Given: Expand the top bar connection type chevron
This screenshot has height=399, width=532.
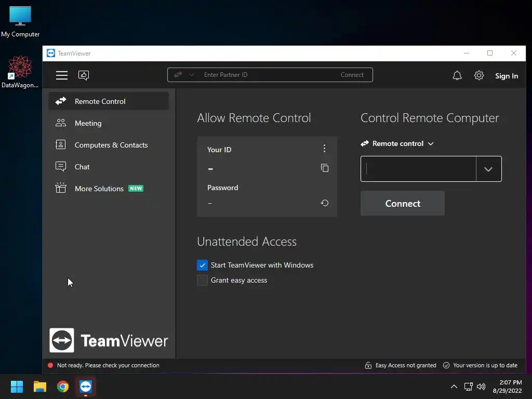Looking at the screenshot, I should pyautogui.click(x=191, y=75).
